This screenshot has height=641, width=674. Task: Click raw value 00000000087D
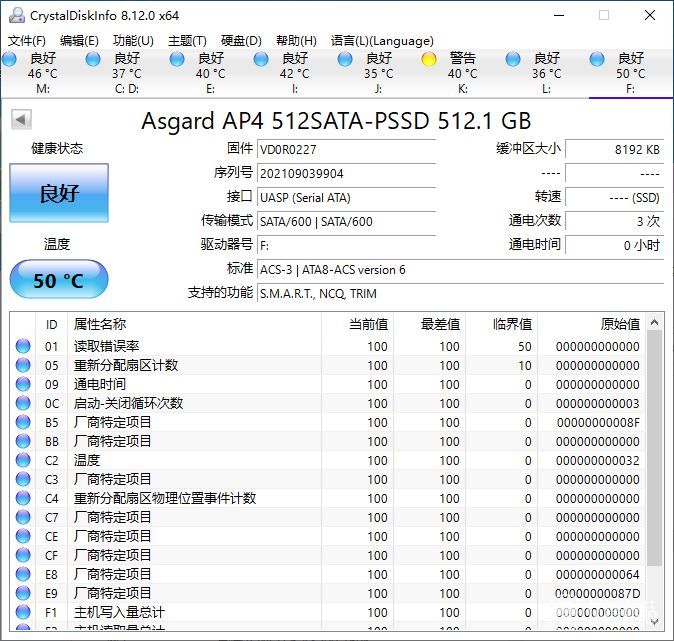click(597, 593)
